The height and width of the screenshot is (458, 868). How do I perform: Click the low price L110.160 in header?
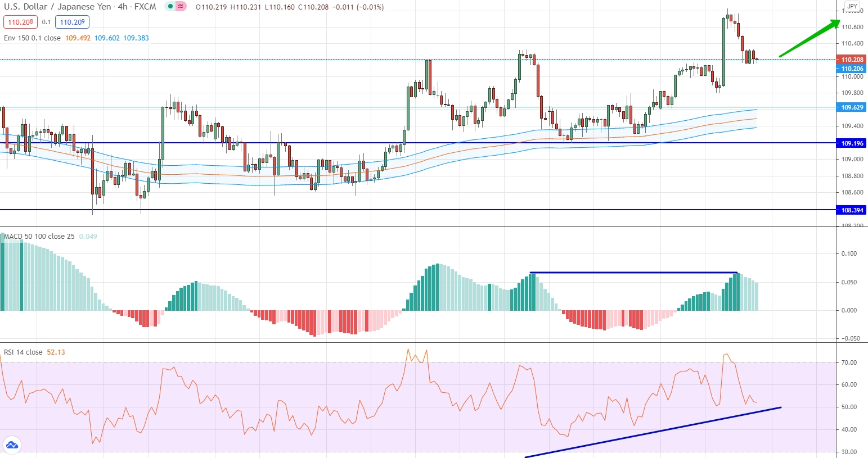tap(280, 7)
